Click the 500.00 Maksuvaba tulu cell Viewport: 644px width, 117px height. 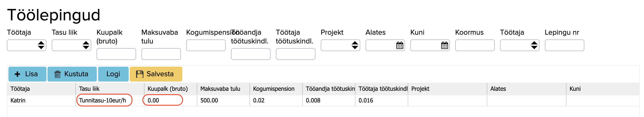point(209,101)
